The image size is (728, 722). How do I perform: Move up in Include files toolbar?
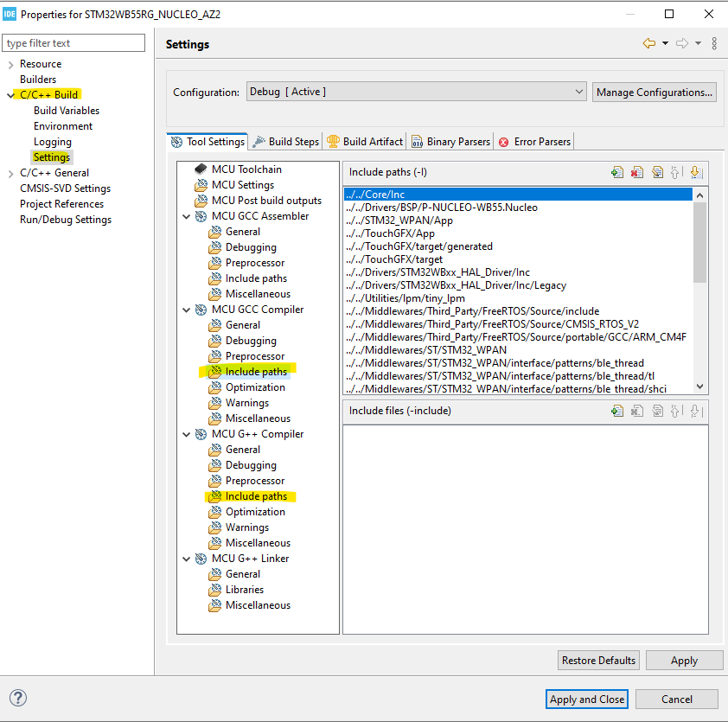[675, 411]
